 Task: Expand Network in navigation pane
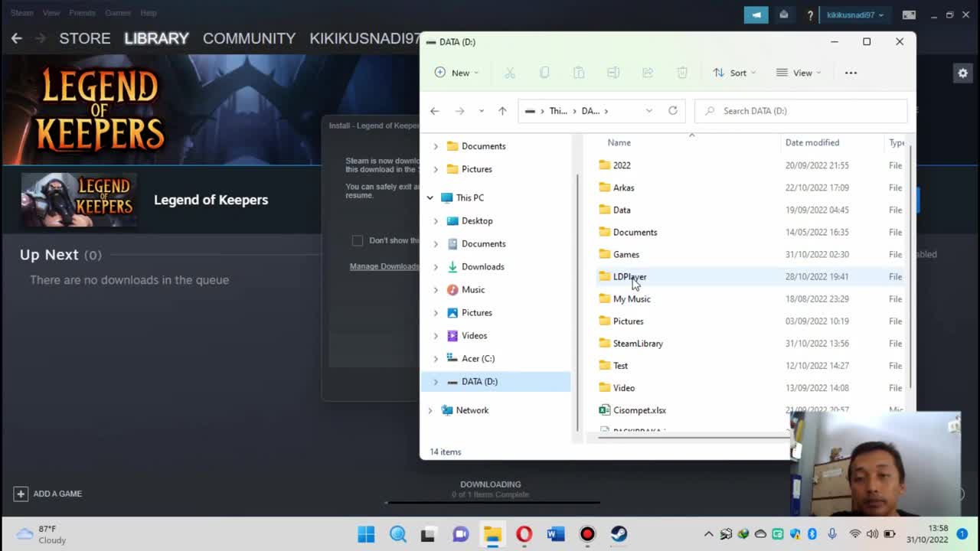pos(430,410)
